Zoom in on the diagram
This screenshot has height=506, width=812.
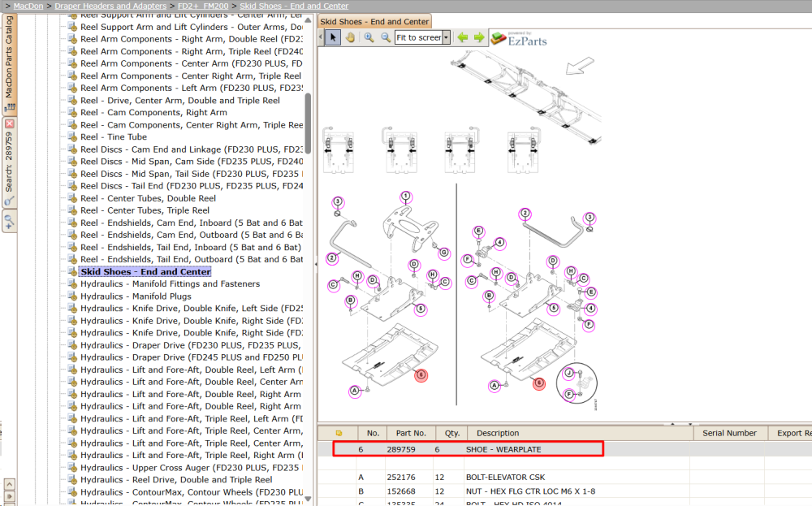pos(369,37)
